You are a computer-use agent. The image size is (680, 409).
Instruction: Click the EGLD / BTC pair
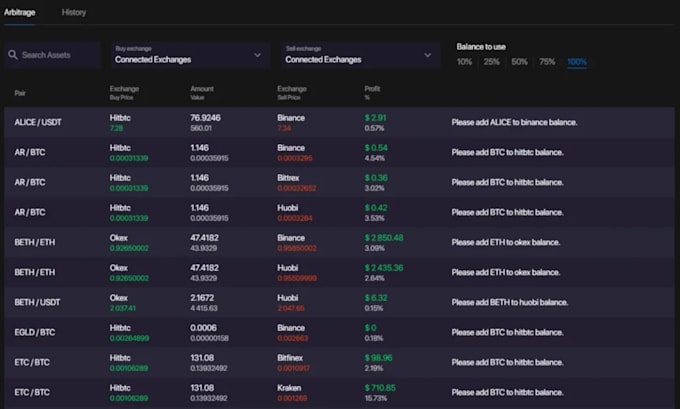36,332
